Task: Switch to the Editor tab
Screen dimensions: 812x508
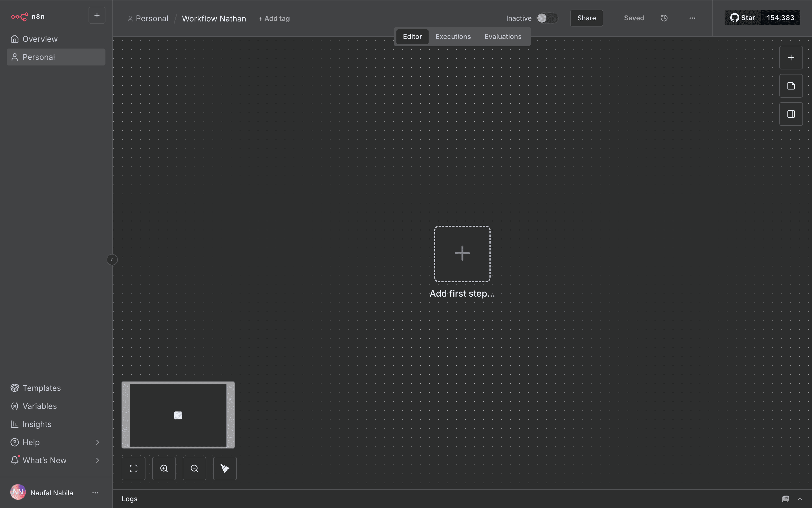Action: tap(412, 37)
